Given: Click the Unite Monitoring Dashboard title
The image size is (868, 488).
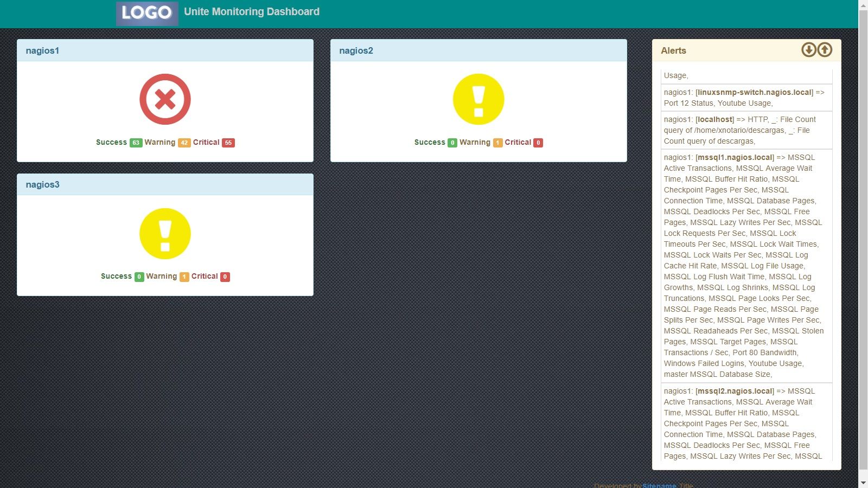Looking at the screenshot, I should (252, 11).
